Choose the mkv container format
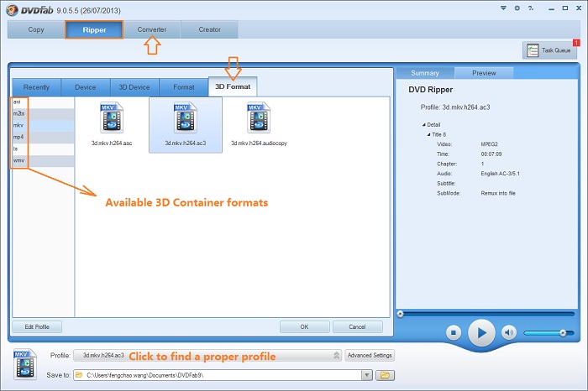Image resolution: width=588 pixels, height=391 pixels. (43, 126)
